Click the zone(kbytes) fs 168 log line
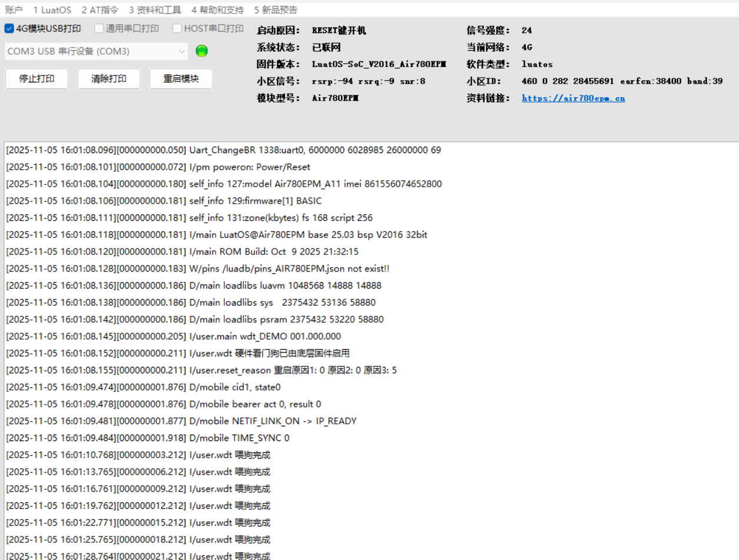Image resolution: width=739 pixels, height=560 pixels. point(189,218)
